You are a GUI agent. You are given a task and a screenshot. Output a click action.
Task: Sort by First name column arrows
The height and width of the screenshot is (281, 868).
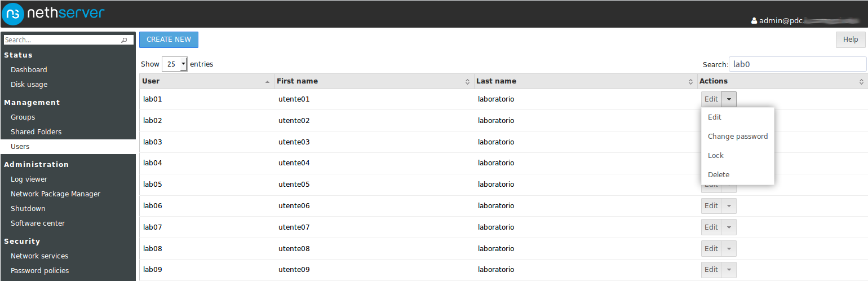467,82
